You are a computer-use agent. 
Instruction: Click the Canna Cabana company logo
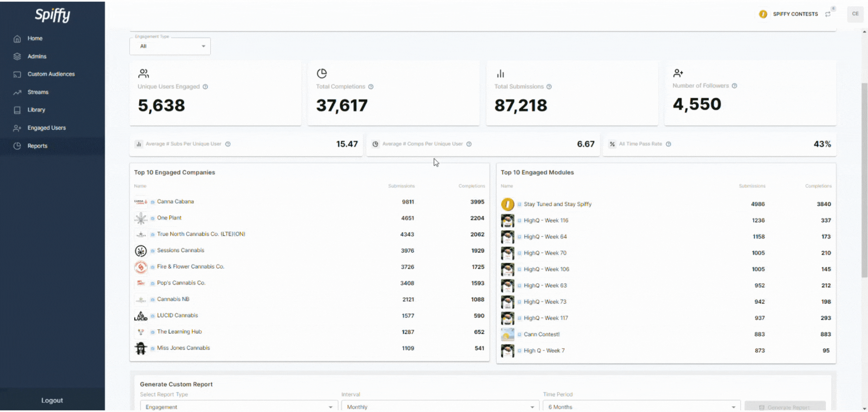141,202
